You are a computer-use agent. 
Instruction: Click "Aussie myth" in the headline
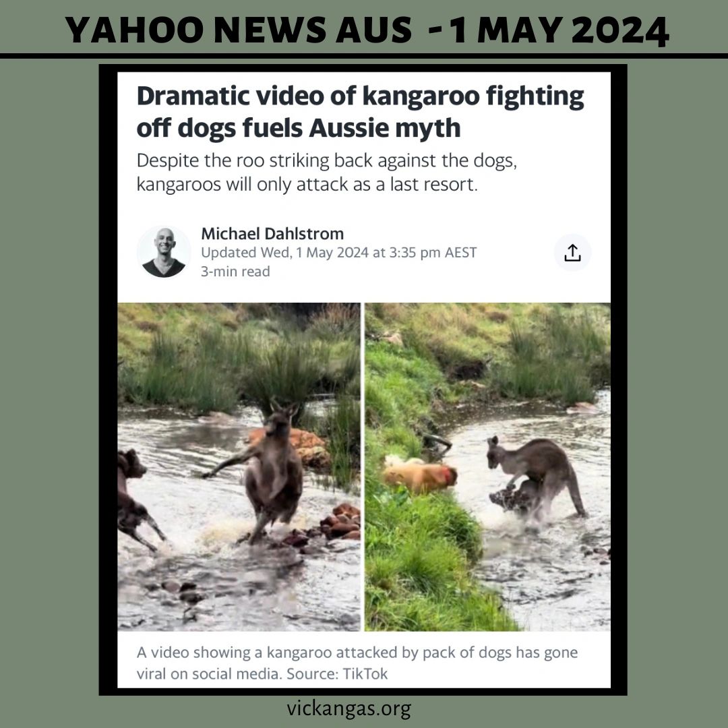(x=385, y=127)
